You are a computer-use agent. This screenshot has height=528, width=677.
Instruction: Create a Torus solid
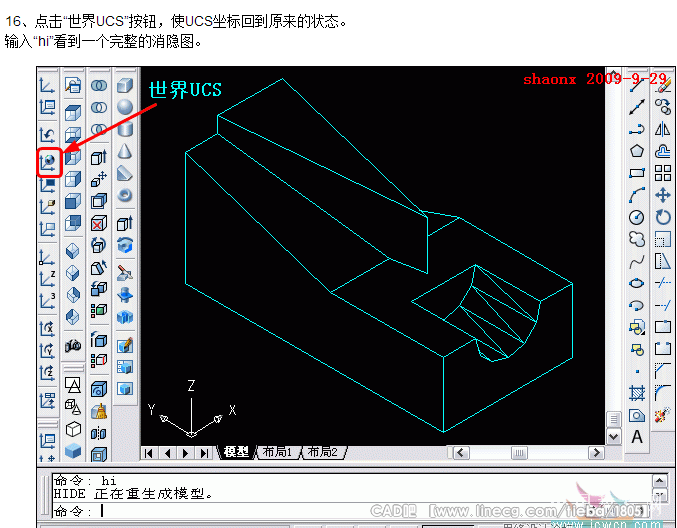pyautogui.click(x=125, y=195)
